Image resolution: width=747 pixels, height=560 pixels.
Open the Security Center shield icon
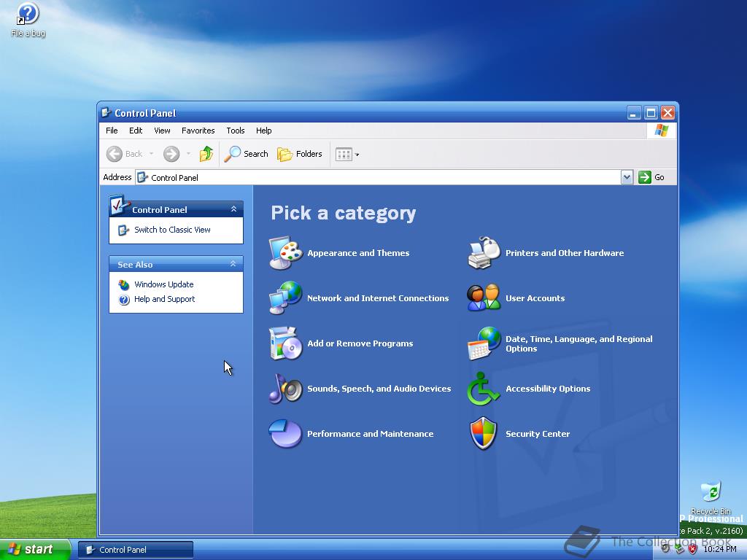click(484, 434)
